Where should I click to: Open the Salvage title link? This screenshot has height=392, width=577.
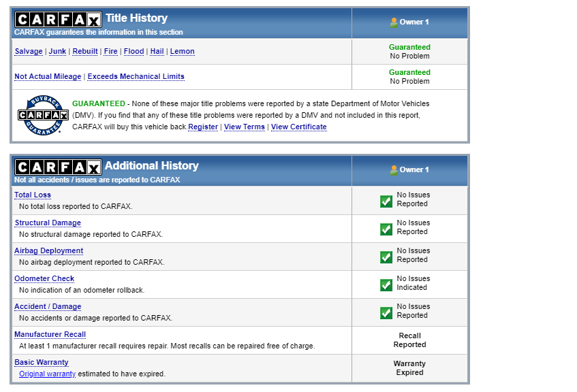pyautogui.click(x=29, y=51)
